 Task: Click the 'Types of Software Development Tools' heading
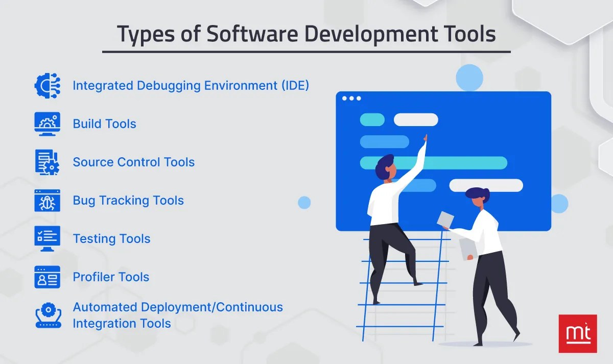tap(306, 34)
